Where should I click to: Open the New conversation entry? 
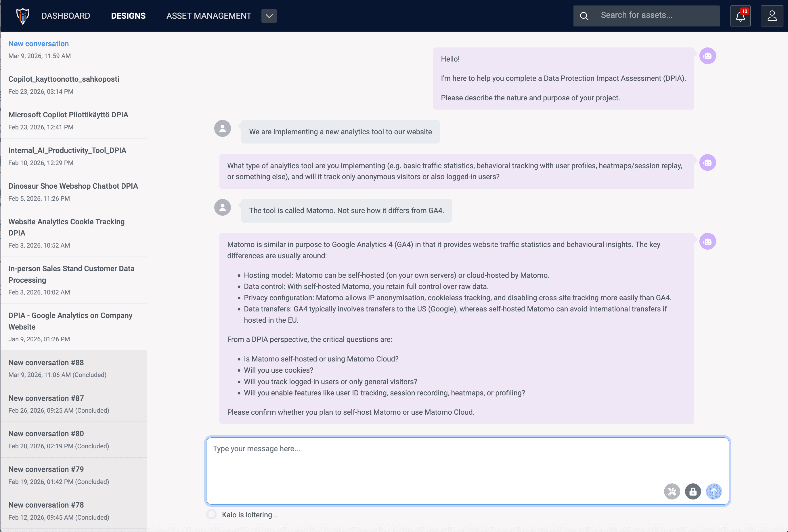pyautogui.click(x=74, y=49)
